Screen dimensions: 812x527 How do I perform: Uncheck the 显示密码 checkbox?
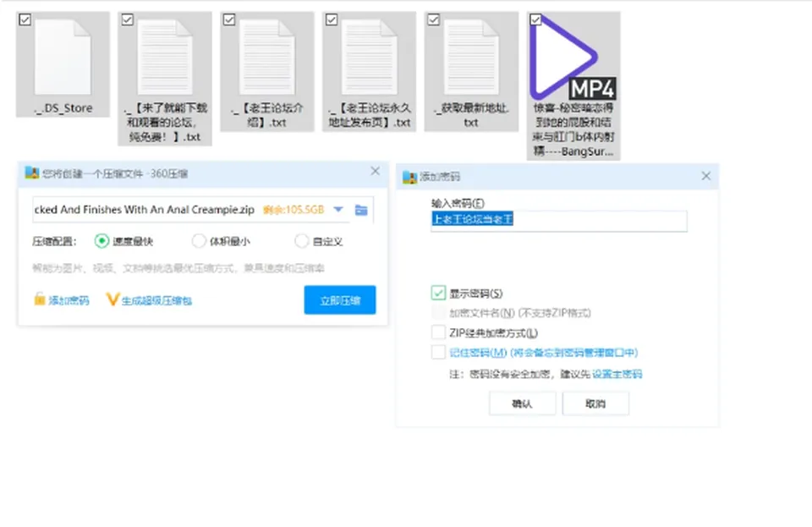click(438, 293)
